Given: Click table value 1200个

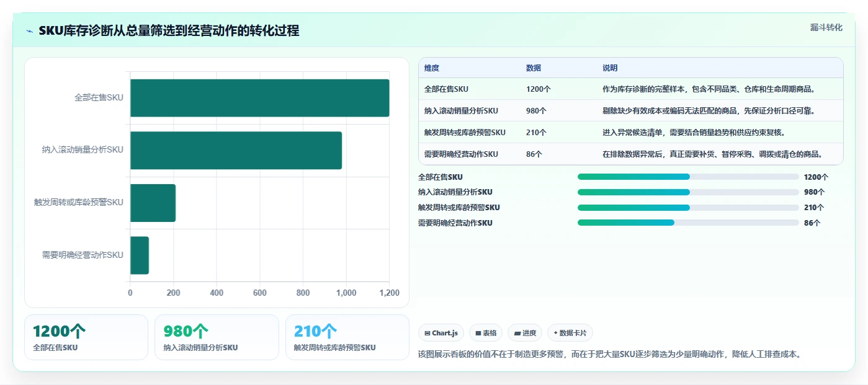Looking at the screenshot, I should tap(538, 89).
